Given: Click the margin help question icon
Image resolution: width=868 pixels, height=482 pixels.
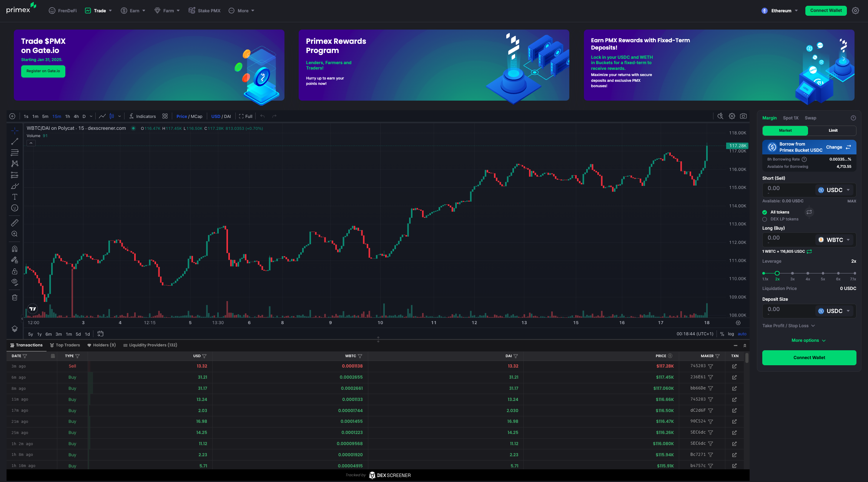Looking at the screenshot, I should coord(853,118).
